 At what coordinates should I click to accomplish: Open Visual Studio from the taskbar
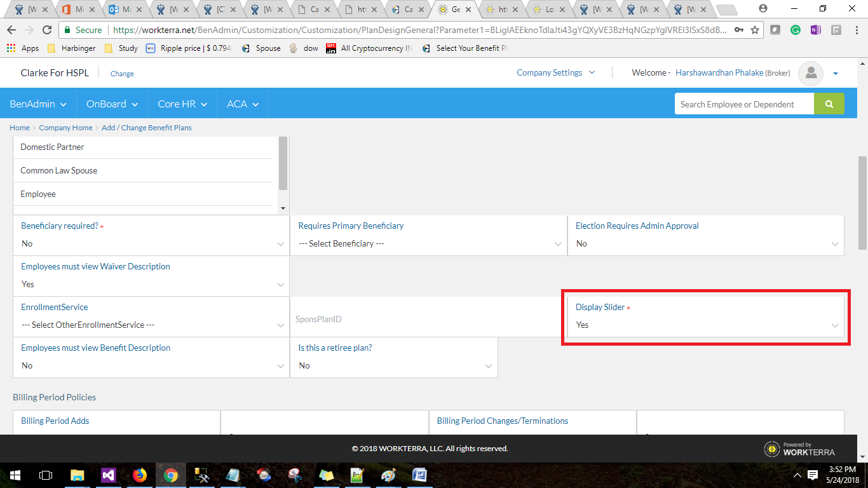click(x=108, y=475)
